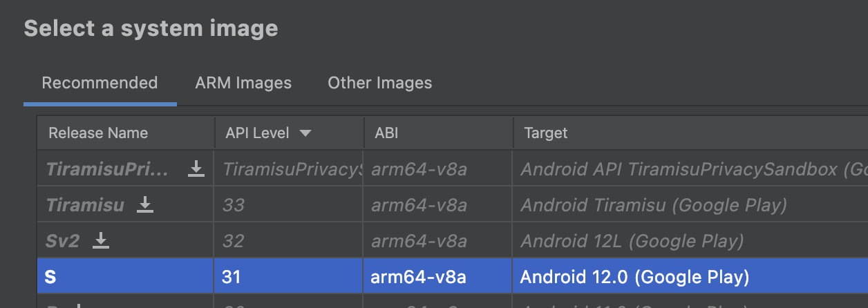Open the ARM Images tab
Image resolution: width=868 pixels, height=308 pixels.
click(x=243, y=83)
